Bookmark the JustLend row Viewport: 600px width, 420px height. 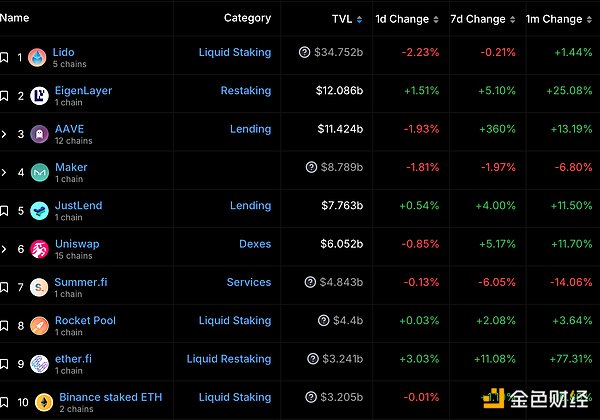point(5,211)
